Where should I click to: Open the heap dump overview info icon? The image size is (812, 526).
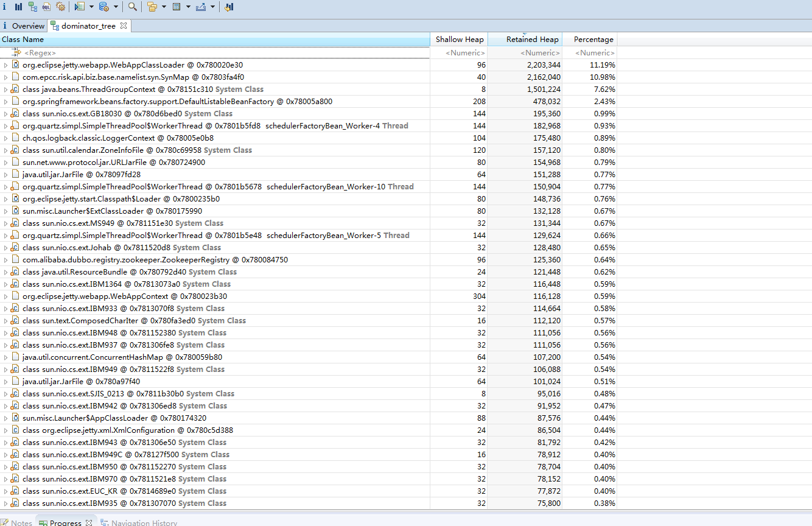[x=4, y=7]
